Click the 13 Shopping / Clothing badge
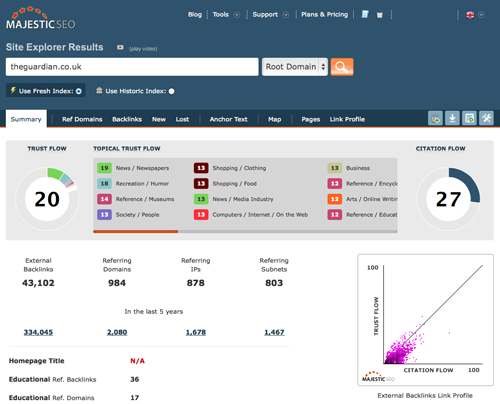This screenshot has height=404, width=500. tap(201, 168)
